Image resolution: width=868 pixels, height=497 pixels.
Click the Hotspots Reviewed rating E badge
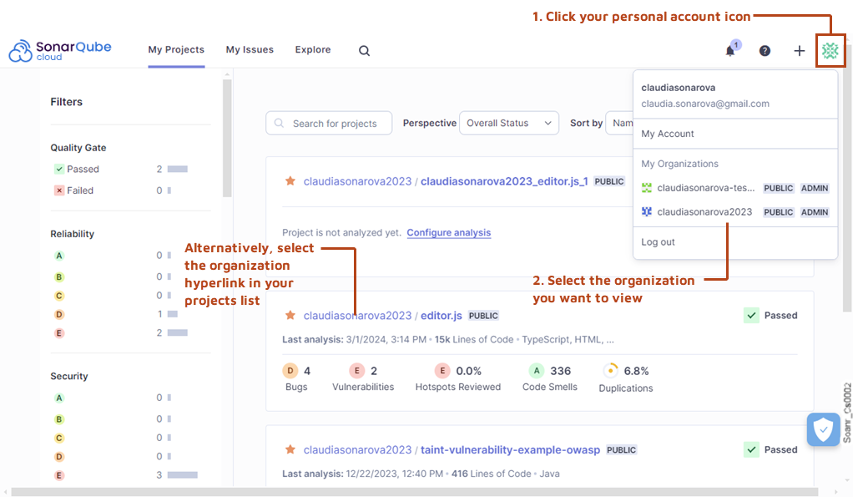pyautogui.click(x=442, y=371)
